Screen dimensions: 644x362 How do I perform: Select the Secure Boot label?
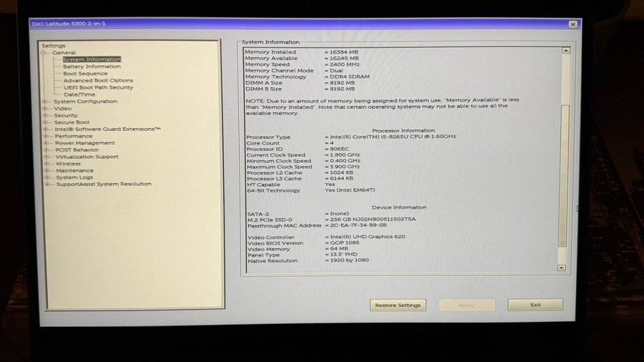coord(72,122)
